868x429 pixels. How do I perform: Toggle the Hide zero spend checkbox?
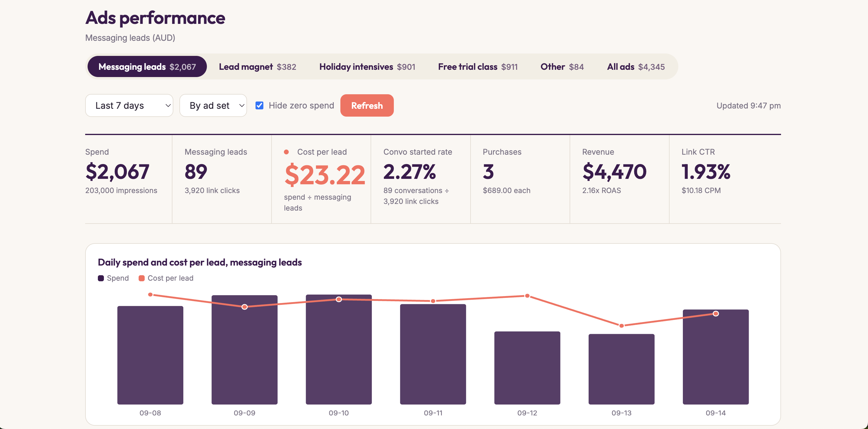tap(259, 105)
